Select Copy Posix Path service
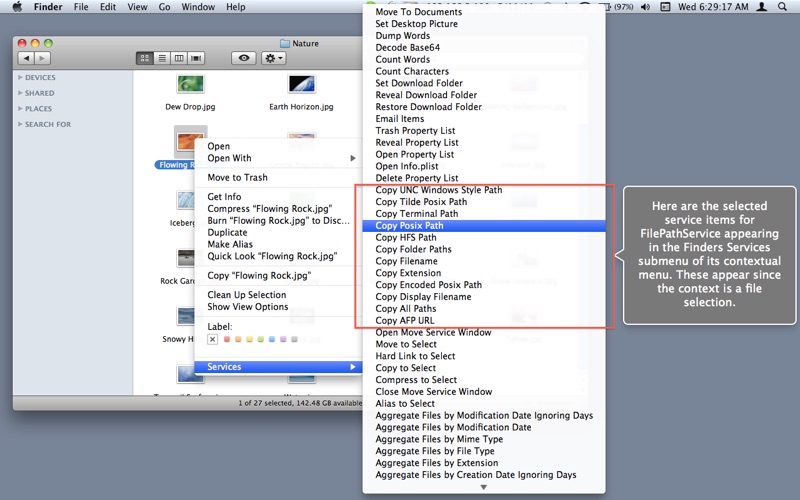 [x=484, y=226]
